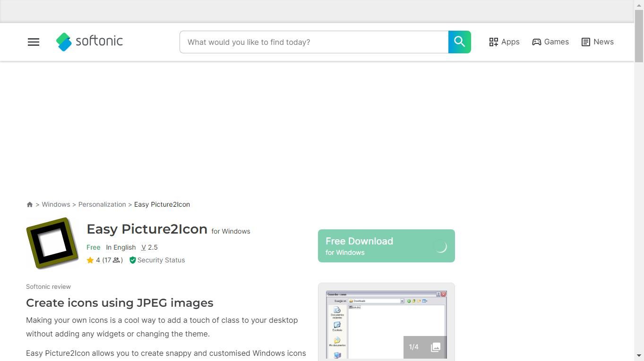
Task: Go to the Softonic logo homepage
Action: 89,42
